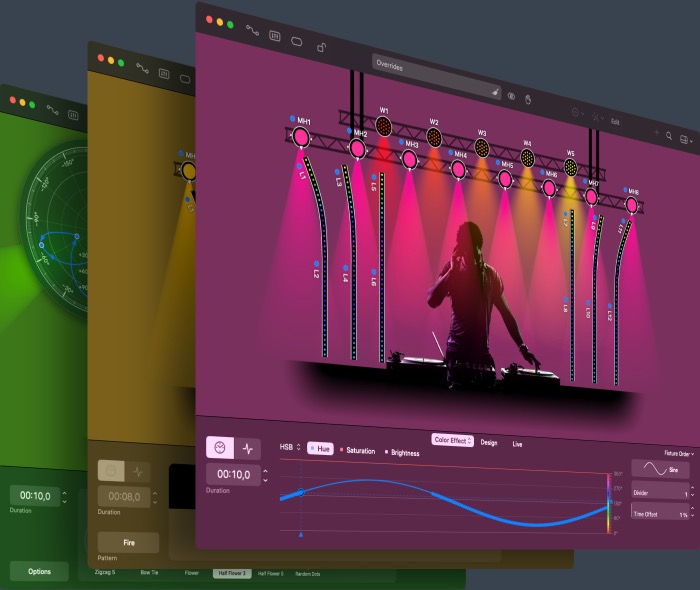Open the layout panel dropdown at toolbar end
Screen dimensions: 700x590
[686, 140]
